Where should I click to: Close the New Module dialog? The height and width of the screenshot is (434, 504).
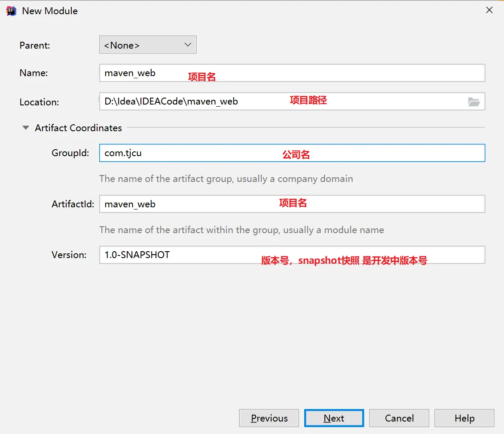coord(489,10)
